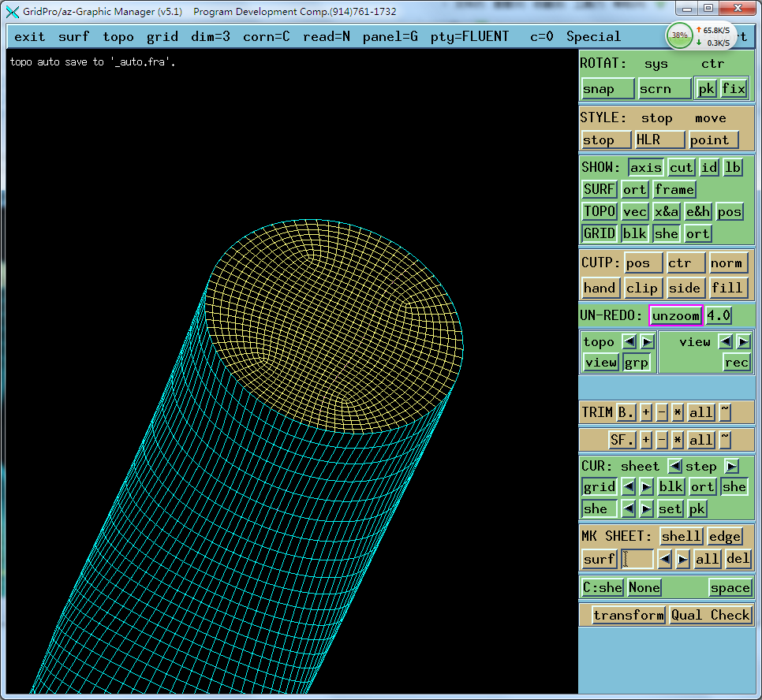The image size is (762, 700).
Task: Cycle the read=N option
Action: point(326,36)
